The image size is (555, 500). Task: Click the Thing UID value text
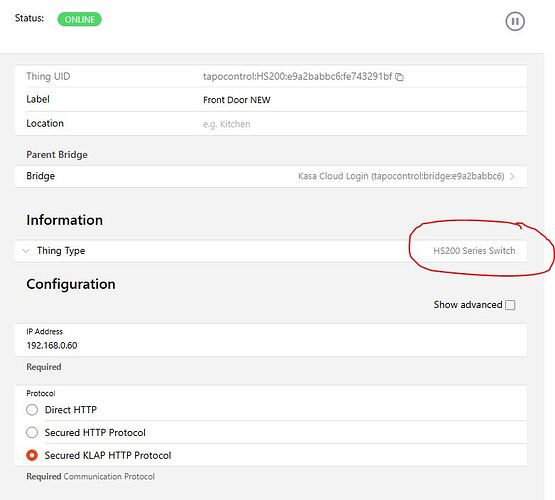point(297,76)
